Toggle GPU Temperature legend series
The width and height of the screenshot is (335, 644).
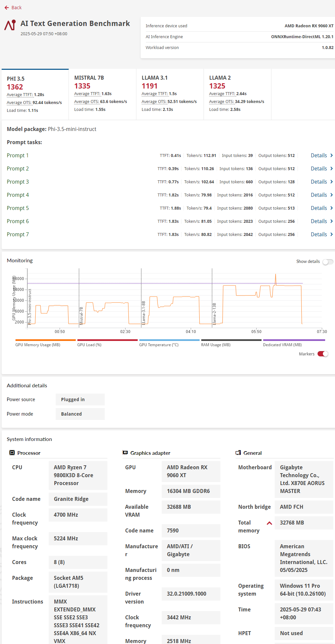pos(169,343)
